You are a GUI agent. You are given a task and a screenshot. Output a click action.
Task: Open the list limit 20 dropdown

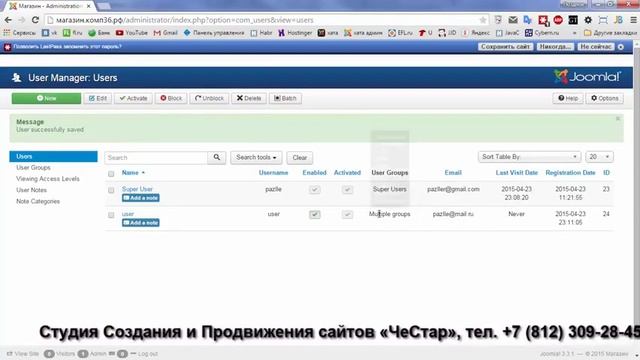pos(599,157)
